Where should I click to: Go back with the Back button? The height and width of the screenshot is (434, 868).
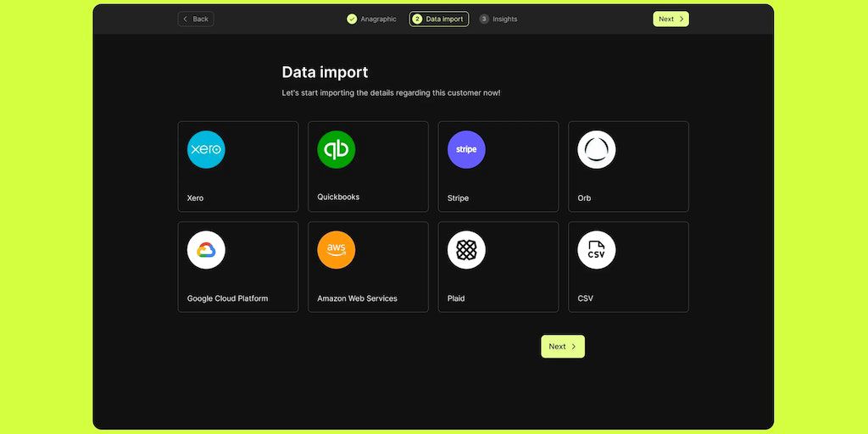pos(196,19)
